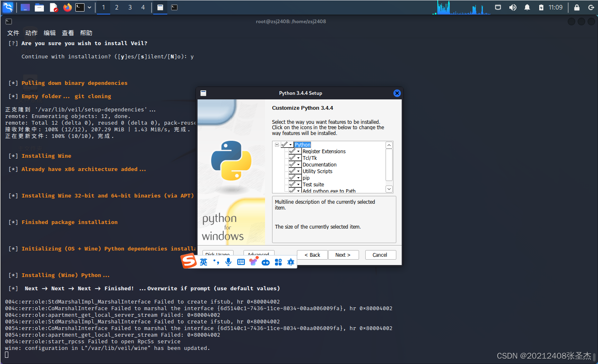This screenshot has height=364, width=598.
Task: Select the Utility Scripts tree item
Action: 318,171
